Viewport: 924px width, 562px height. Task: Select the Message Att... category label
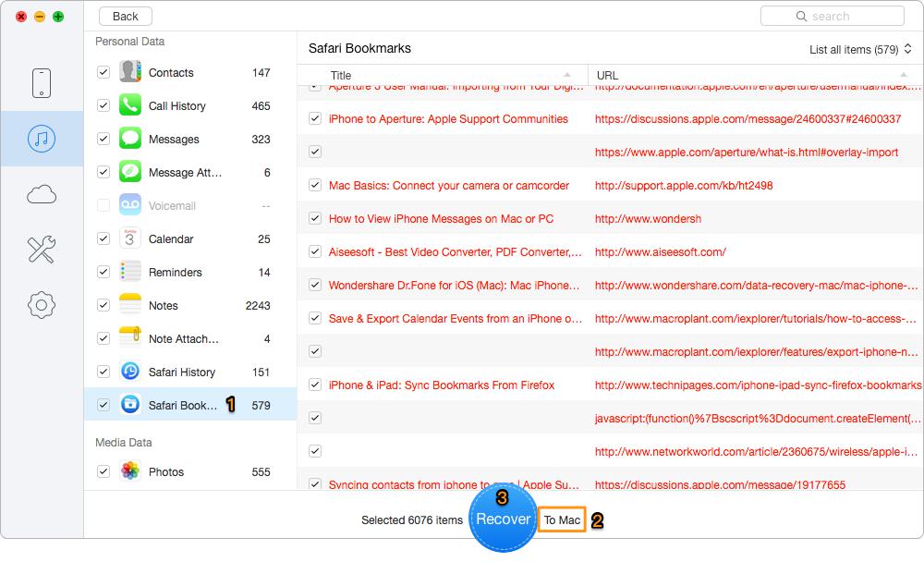click(x=185, y=172)
